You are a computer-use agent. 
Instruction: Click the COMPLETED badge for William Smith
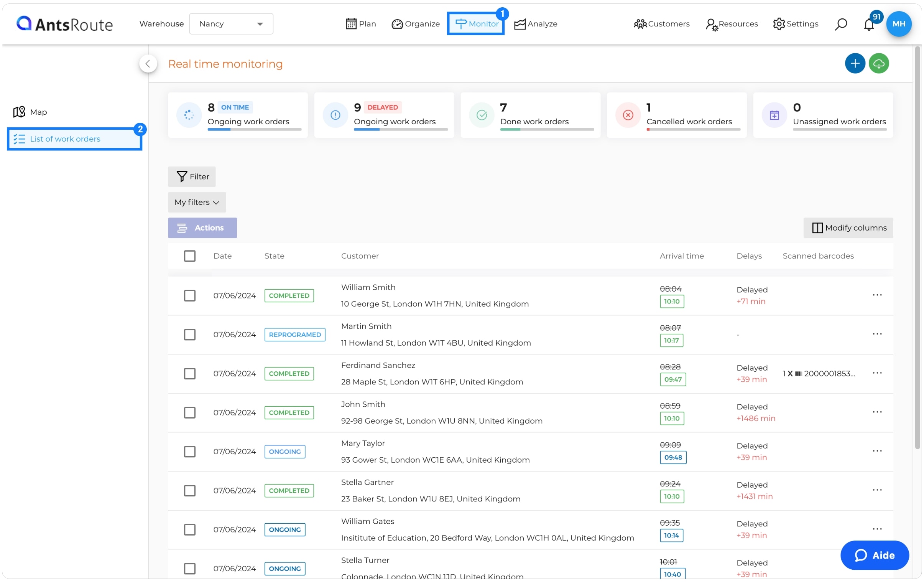point(289,295)
